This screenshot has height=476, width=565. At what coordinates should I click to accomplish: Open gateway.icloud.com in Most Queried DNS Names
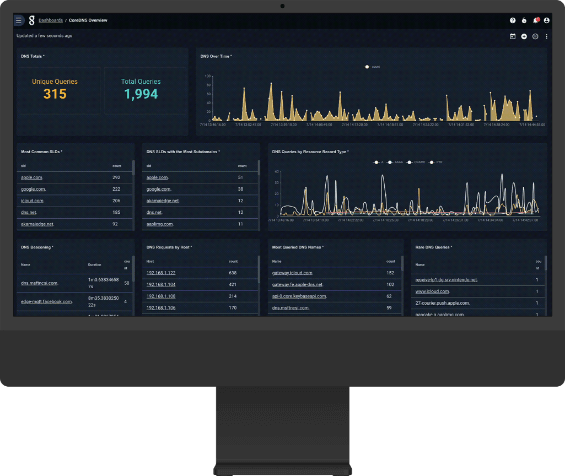[292, 273]
